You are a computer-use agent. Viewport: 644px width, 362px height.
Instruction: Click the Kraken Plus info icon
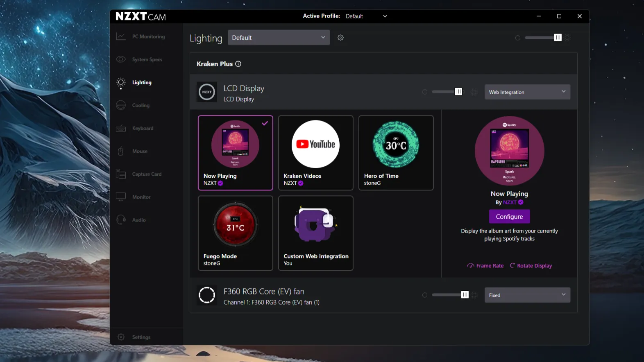pyautogui.click(x=238, y=64)
